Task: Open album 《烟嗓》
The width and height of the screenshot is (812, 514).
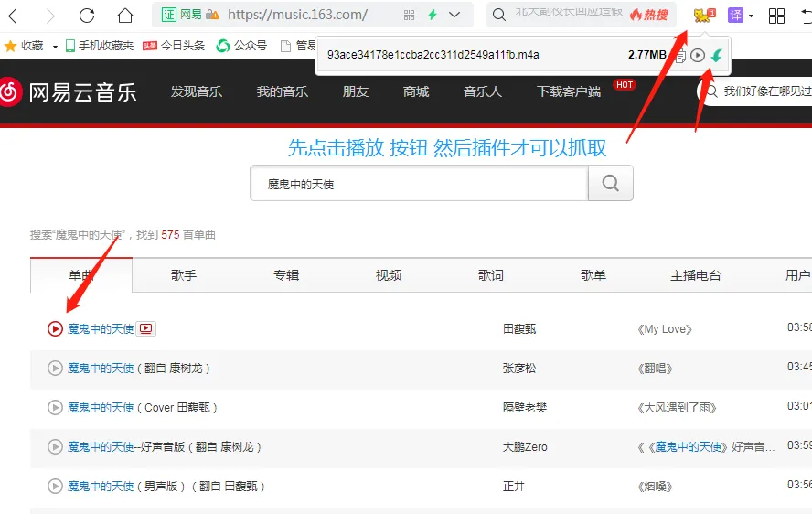Action: click(x=655, y=486)
